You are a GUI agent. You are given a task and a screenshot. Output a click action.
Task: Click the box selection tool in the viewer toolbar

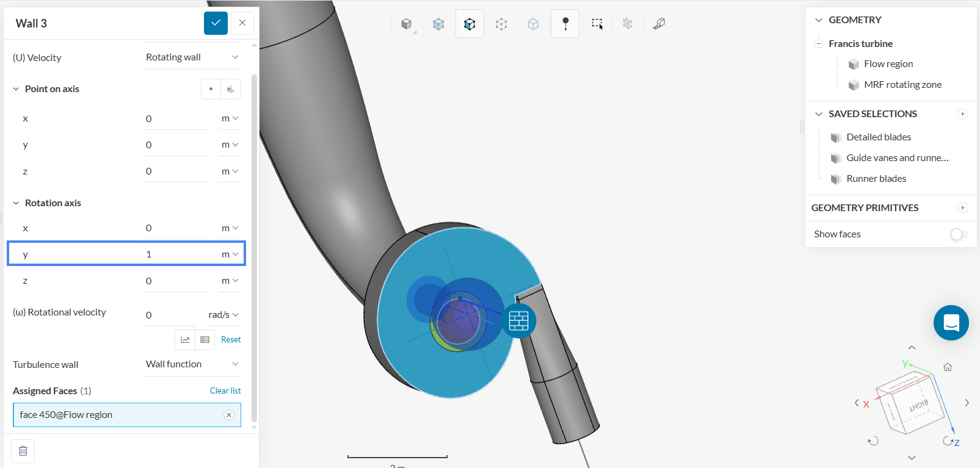pyautogui.click(x=597, y=24)
